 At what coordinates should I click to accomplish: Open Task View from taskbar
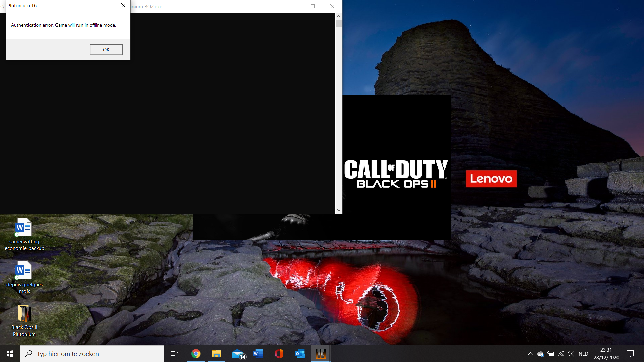point(174,354)
